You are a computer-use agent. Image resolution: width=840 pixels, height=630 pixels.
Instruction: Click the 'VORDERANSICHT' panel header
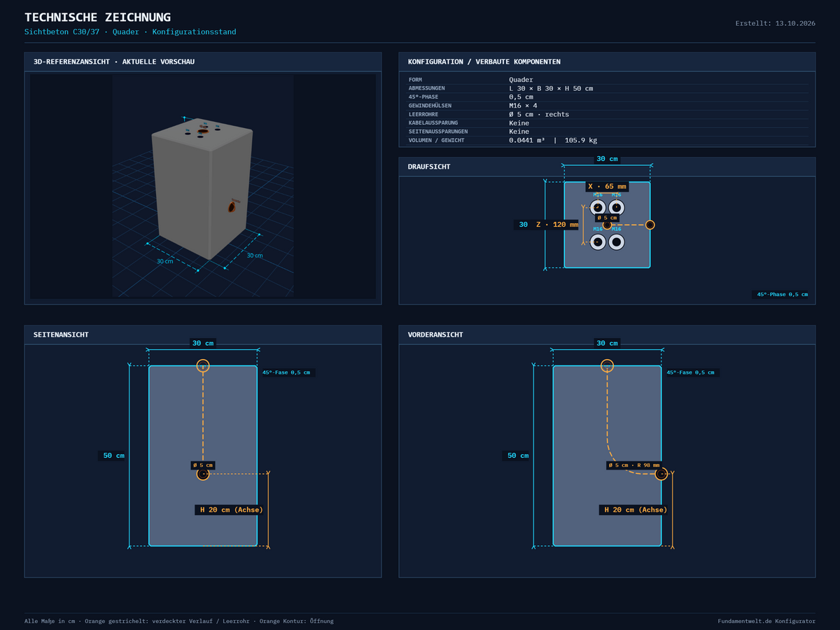pyautogui.click(x=607, y=335)
